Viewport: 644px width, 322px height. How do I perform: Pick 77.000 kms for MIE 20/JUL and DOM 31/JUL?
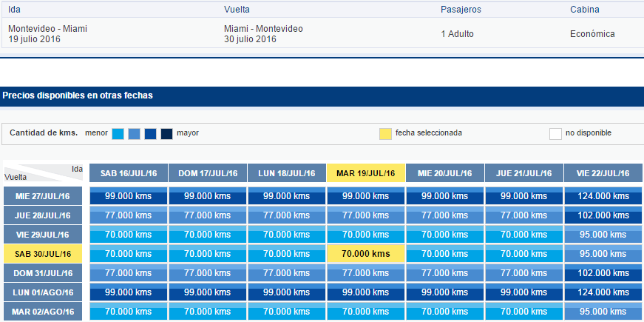[x=445, y=273]
